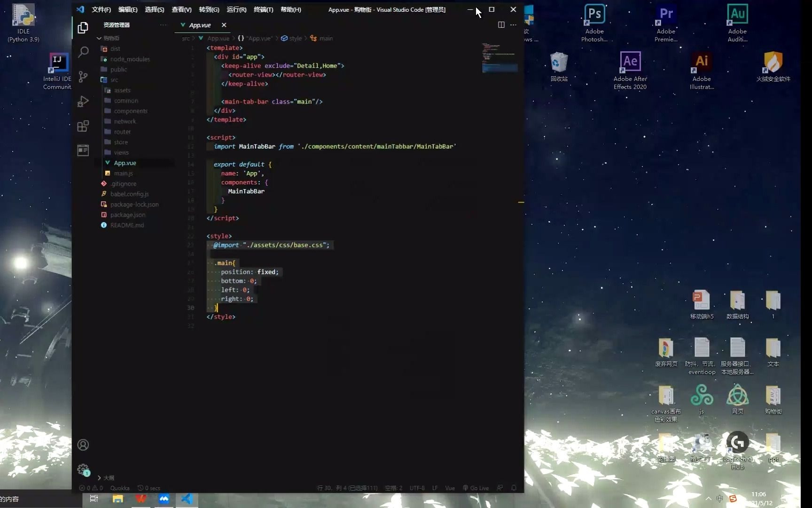Click the Quokka status bar item
The width and height of the screenshot is (812, 508).
click(x=120, y=488)
